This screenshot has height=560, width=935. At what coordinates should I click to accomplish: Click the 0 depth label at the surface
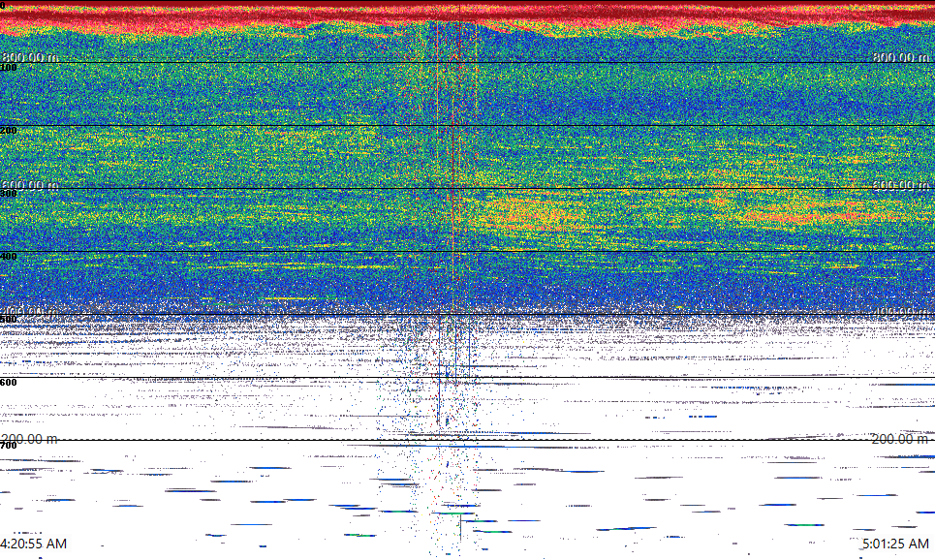pyautogui.click(x=2, y=6)
